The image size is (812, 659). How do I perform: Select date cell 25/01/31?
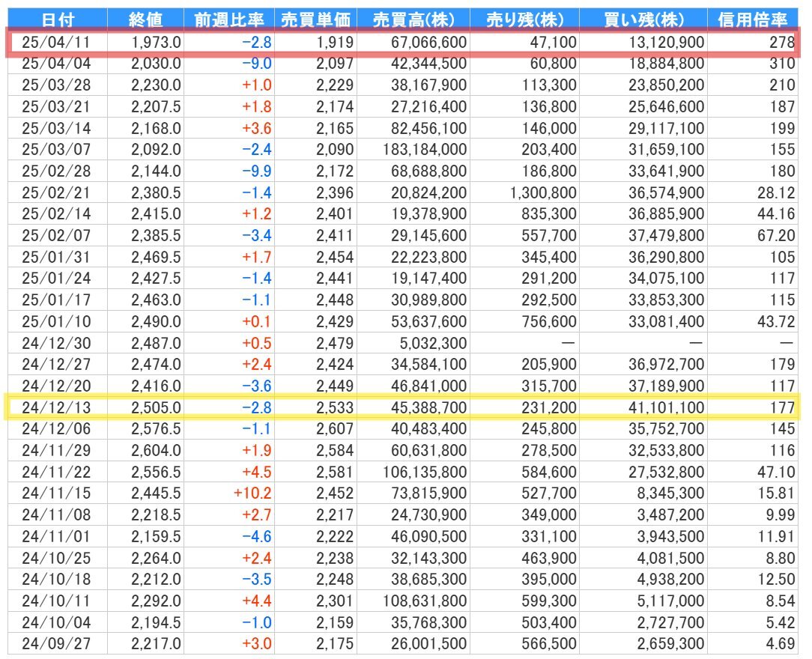(x=56, y=258)
